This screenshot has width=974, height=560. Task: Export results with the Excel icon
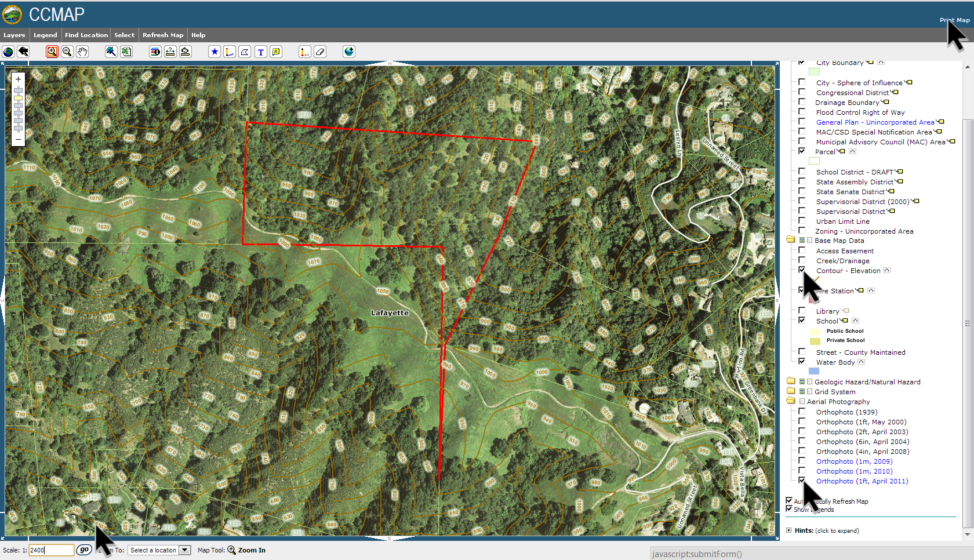(x=126, y=52)
